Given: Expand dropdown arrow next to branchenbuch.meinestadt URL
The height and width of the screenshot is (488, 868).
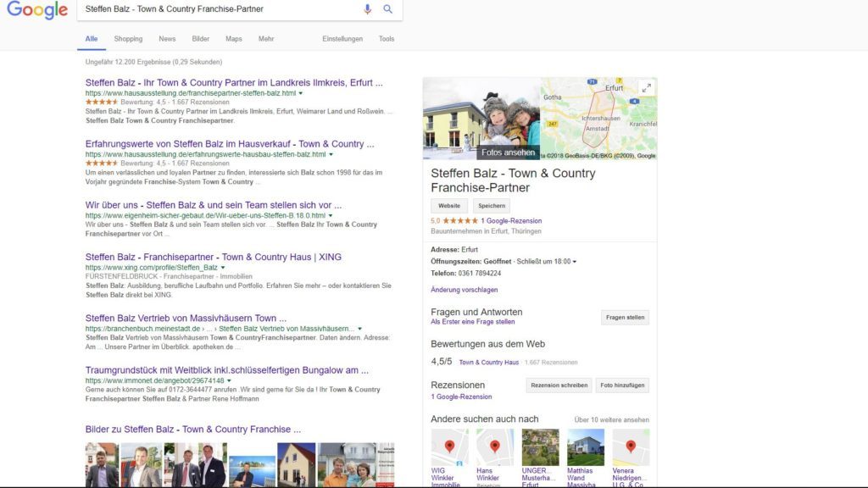Looking at the screenshot, I should point(359,329).
